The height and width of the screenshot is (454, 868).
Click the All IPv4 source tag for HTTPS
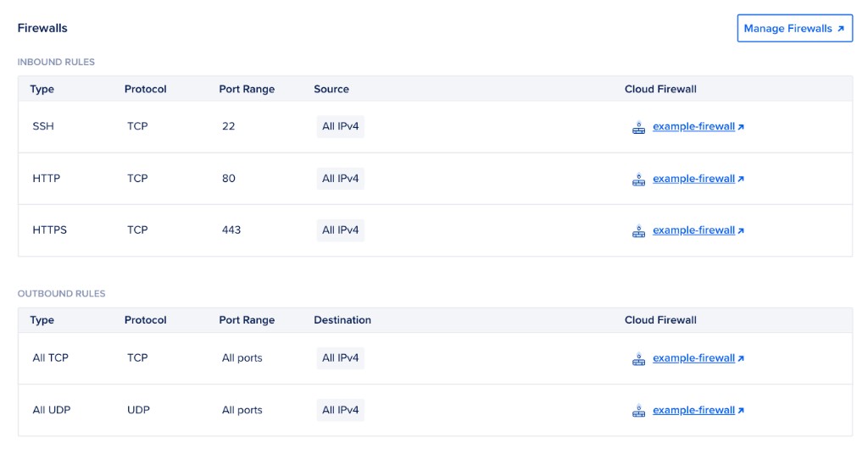point(341,230)
